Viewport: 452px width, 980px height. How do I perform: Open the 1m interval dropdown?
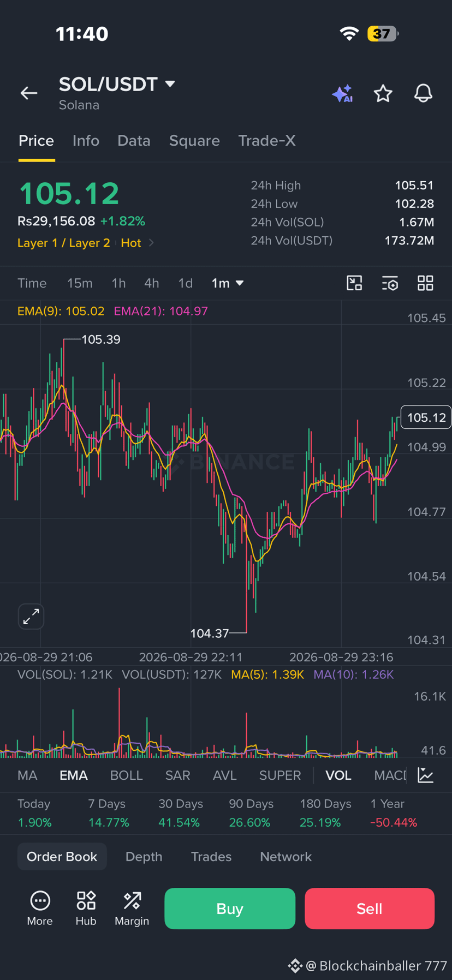(x=228, y=283)
